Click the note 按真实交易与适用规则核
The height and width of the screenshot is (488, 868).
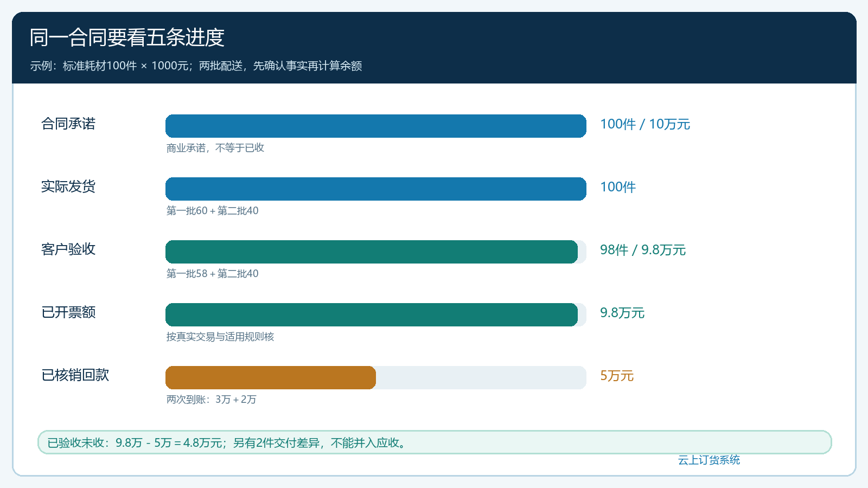pos(220,336)
